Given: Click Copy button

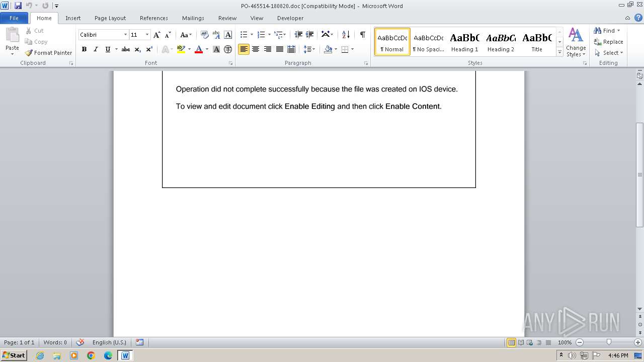Looking at the screenshot, I should click(x=36, y=42).
